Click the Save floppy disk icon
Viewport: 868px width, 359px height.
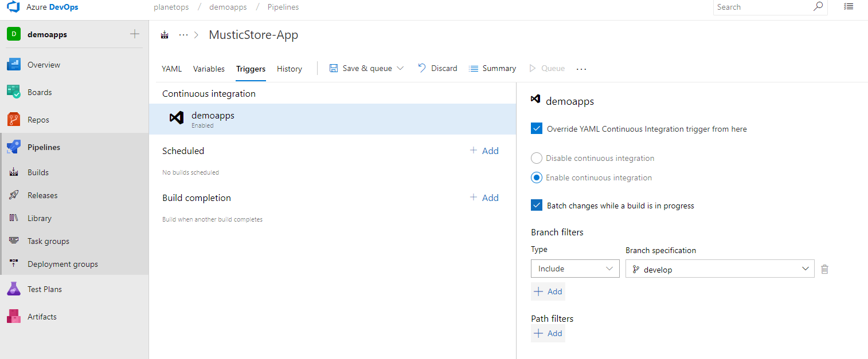pos(334,68)
